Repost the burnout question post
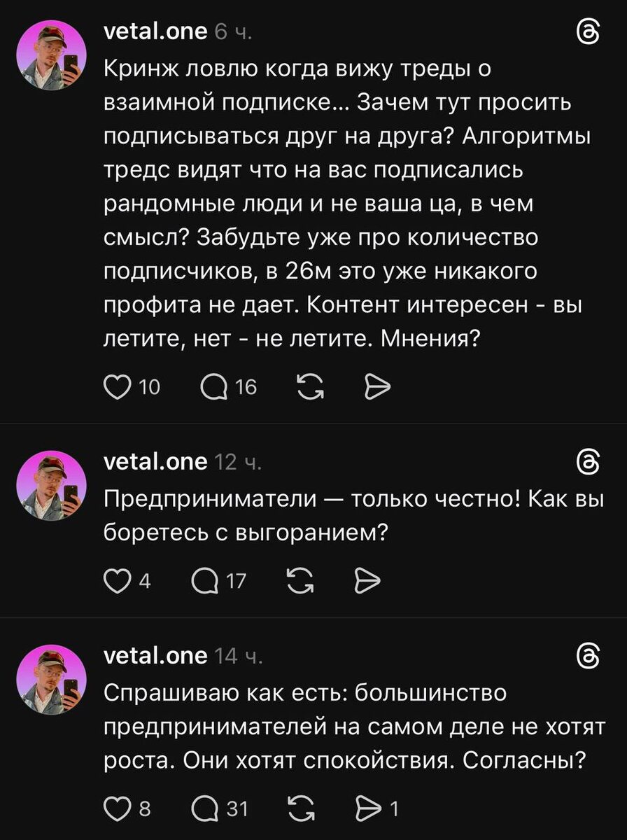Viewport: 627px width, 840px height. pyautogui.click(x=300, y=580)
